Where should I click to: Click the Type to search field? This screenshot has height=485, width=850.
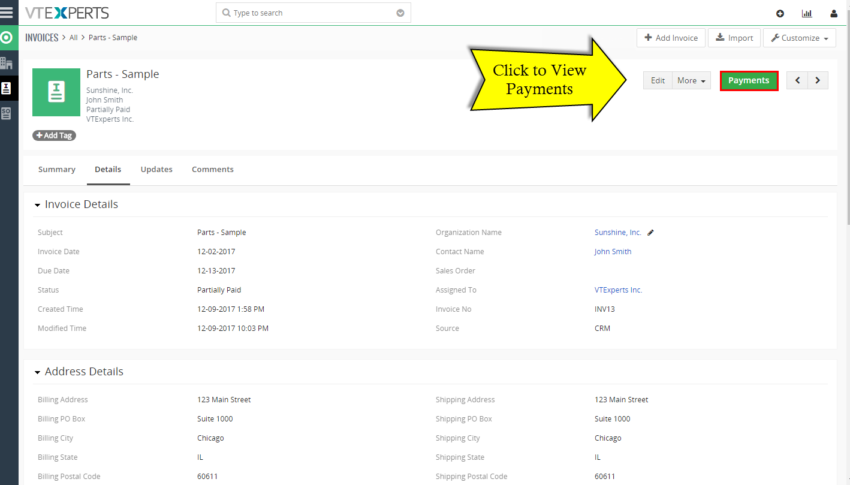pyautogui.click(x=313, y=13)
